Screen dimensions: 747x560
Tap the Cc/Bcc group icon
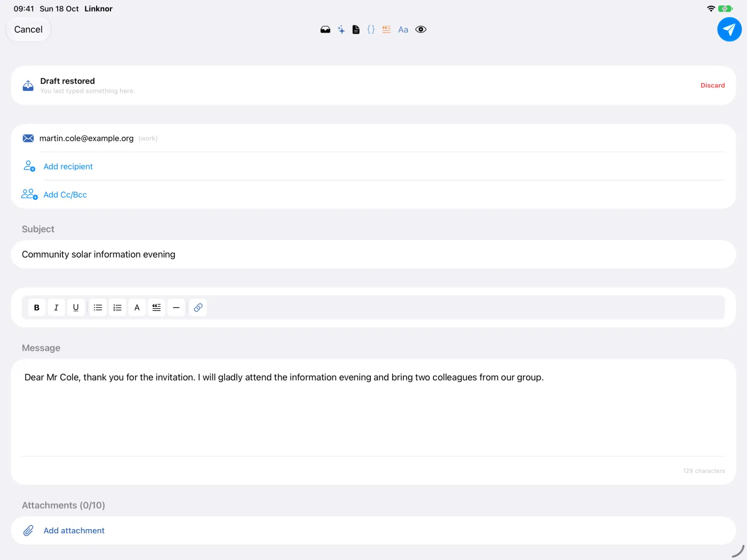tap(29, 194)
